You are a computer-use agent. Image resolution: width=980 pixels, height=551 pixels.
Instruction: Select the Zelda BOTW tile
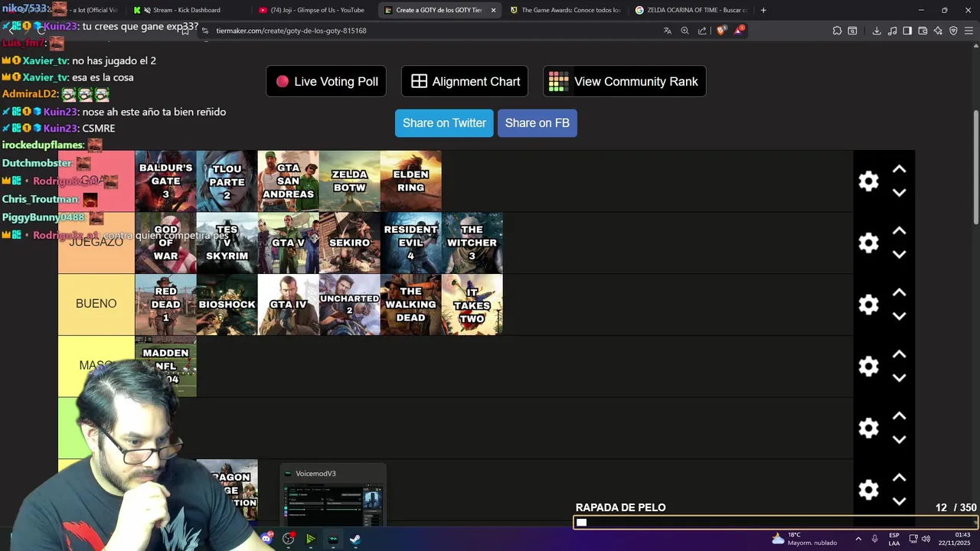(x=349, y=181)
